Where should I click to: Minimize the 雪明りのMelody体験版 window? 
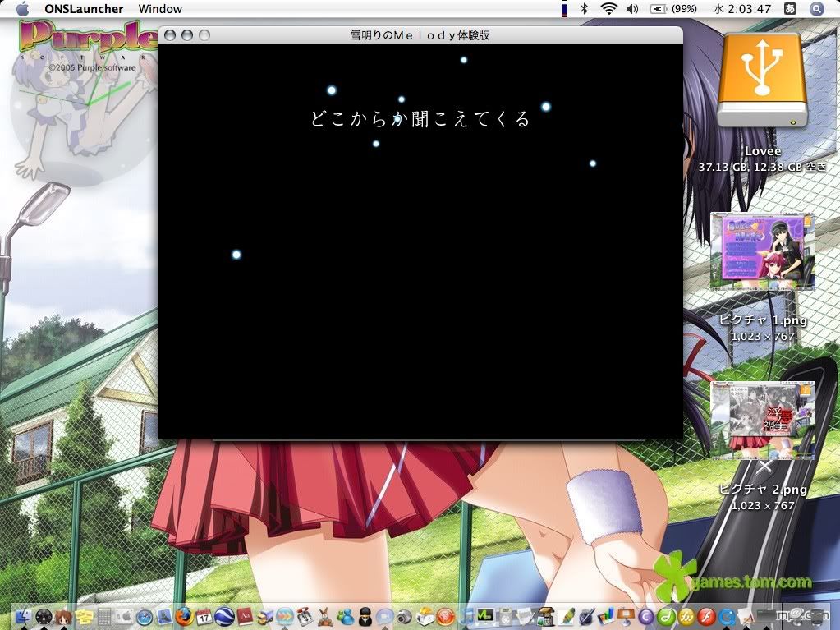pos(187,35)
